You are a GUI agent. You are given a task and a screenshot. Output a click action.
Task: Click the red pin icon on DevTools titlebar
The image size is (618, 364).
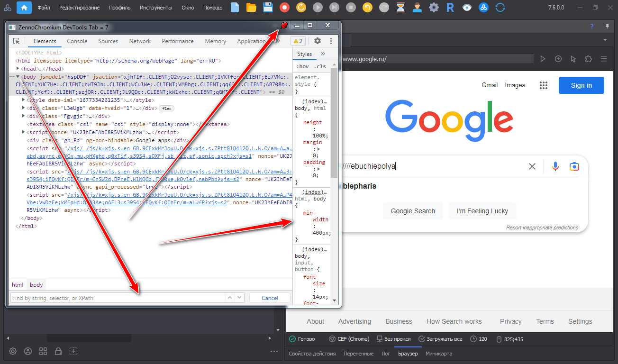[284, 26]
